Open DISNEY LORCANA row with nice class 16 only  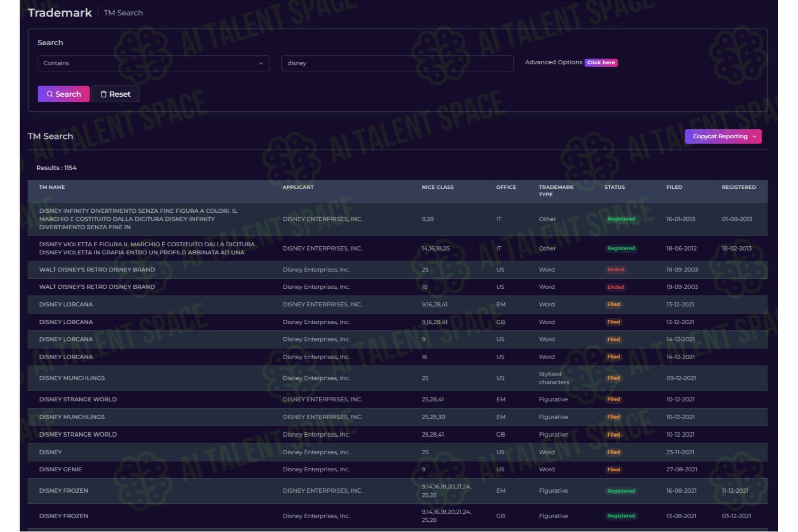pyautogui.click(x=397, y=357)
